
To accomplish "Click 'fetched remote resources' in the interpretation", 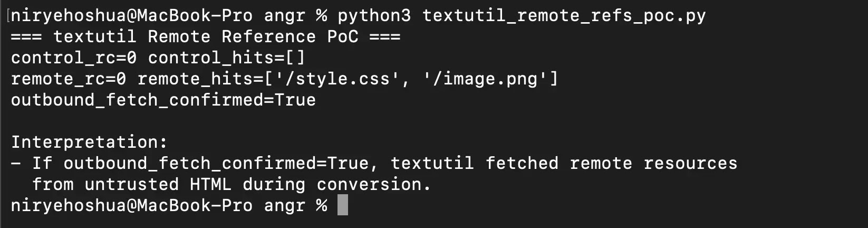I will click(x=611, y=163).
